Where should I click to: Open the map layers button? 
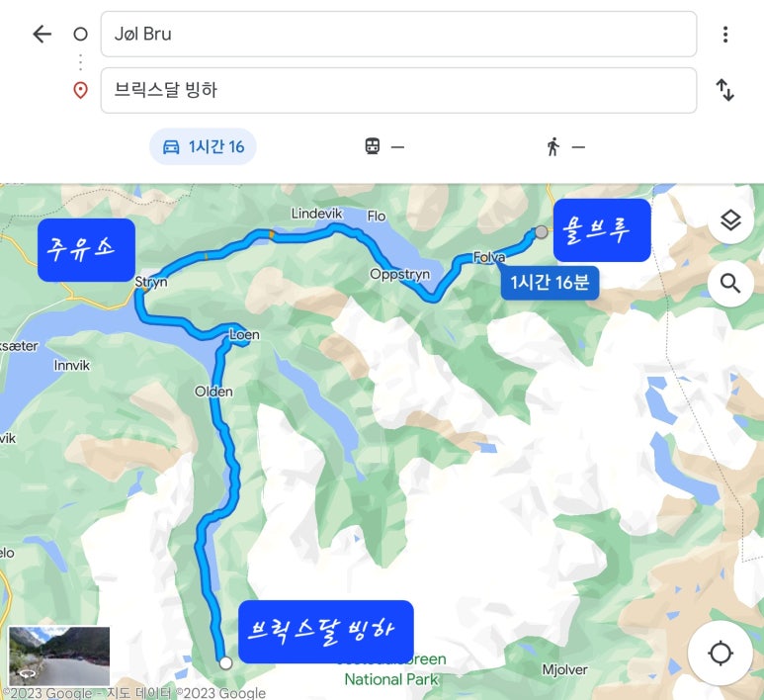point(730,220)
